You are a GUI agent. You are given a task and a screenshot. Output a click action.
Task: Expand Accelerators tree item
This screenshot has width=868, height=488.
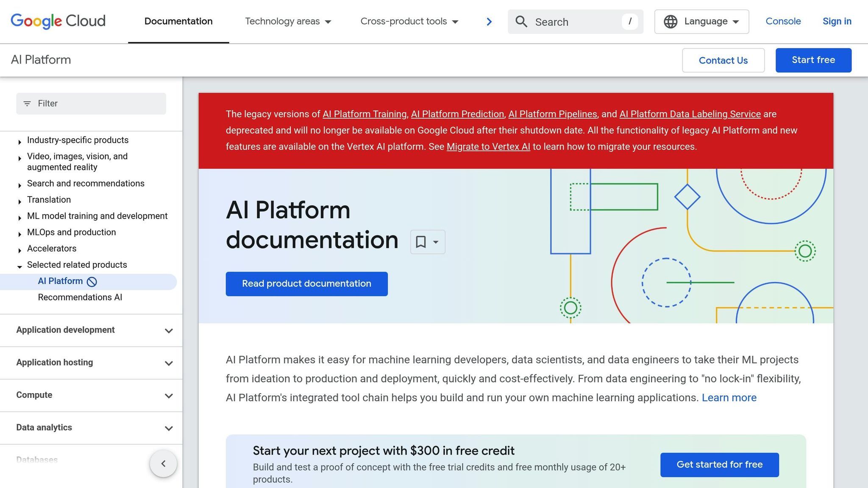coord(19,250)
